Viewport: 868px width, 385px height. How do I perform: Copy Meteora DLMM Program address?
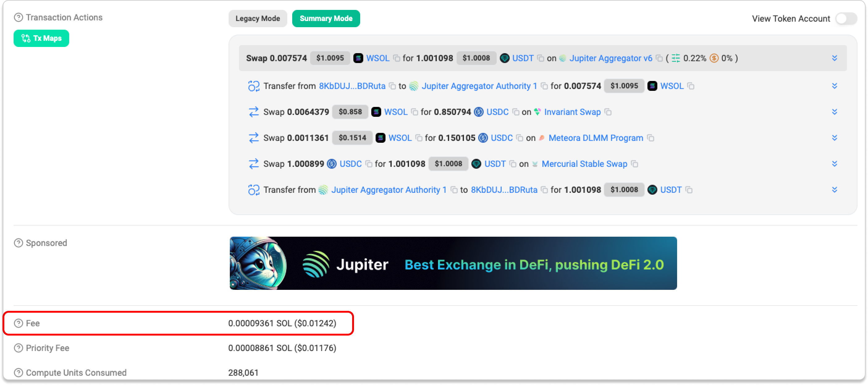651,138
